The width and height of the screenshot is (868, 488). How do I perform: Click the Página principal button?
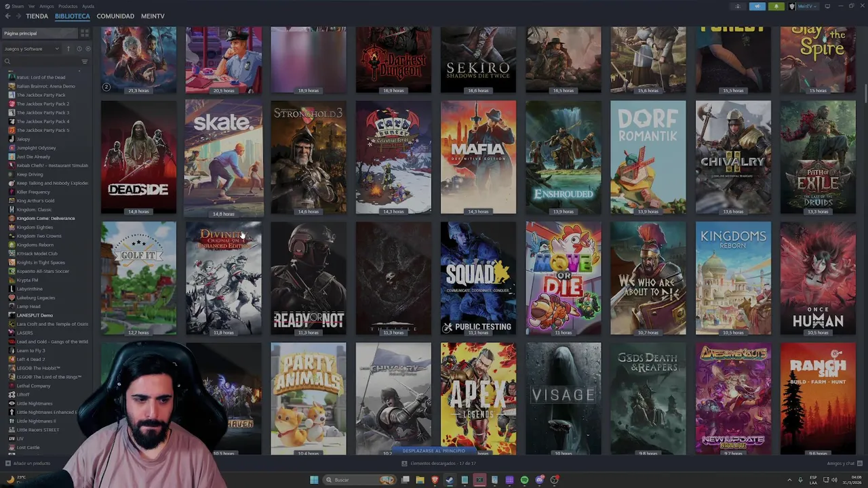click(x=39, y=33)
